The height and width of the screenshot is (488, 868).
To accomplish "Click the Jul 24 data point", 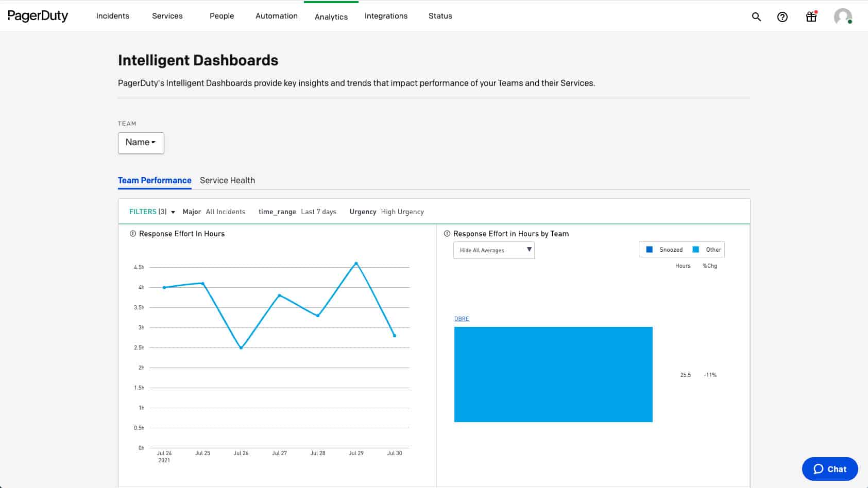I will (x=164, y=287).
